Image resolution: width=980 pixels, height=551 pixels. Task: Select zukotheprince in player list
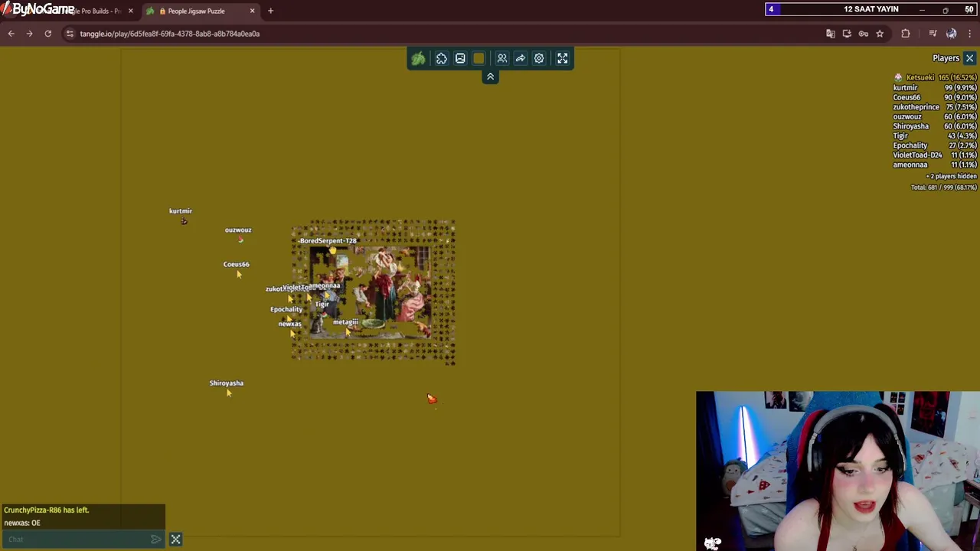click(x=935, y=107)
